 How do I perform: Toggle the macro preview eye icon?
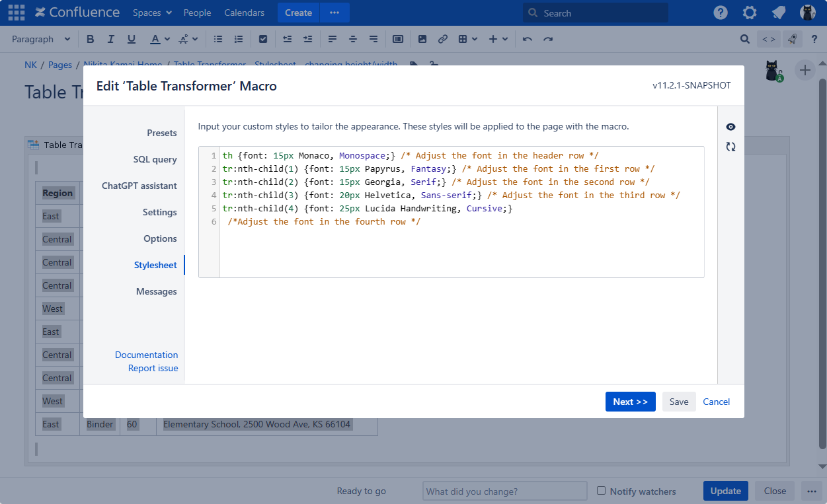click(x=730, y=127)
